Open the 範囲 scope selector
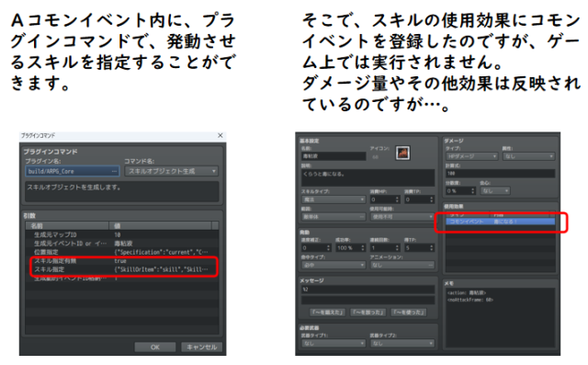Image resolution: width=588 pixels, height=365 pixels. pyautogui.click(x=334, y=217)
